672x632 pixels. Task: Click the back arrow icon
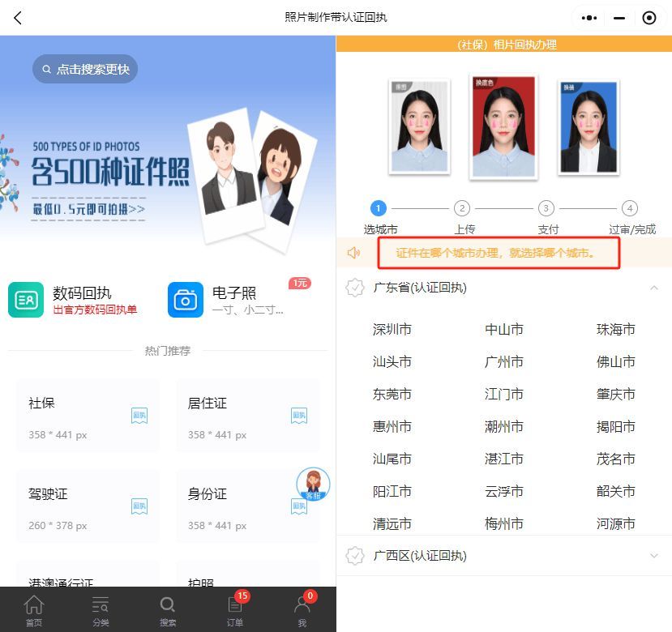coord(18,18)
